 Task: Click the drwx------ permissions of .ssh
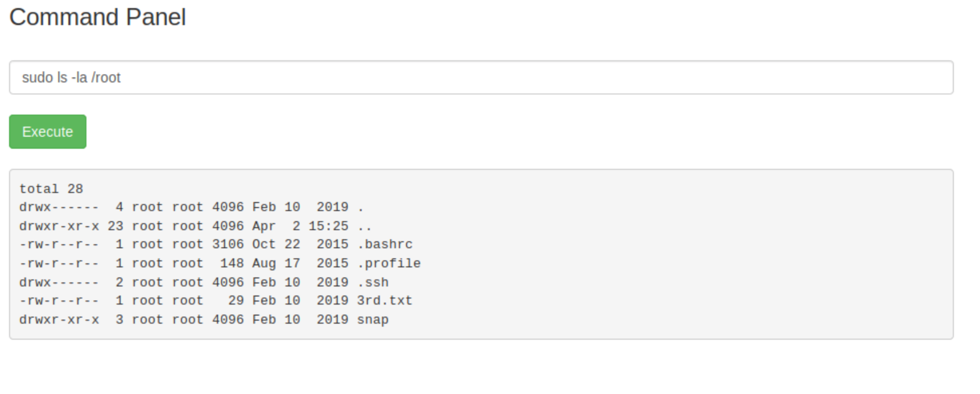[59, 282]
